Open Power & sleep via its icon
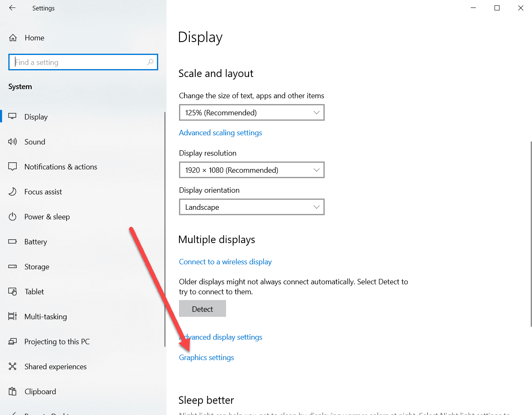 click(12, 217)
